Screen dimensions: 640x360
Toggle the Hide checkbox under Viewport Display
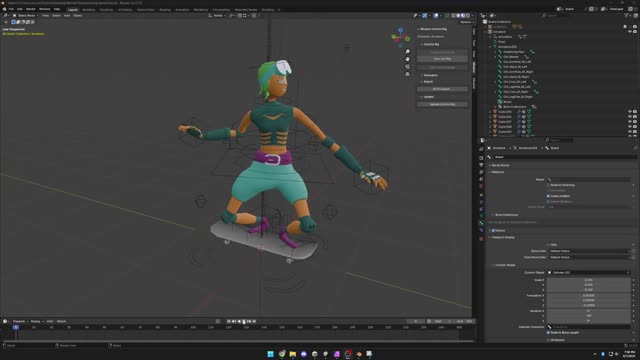pyautogui.click(x=548, y=244)
